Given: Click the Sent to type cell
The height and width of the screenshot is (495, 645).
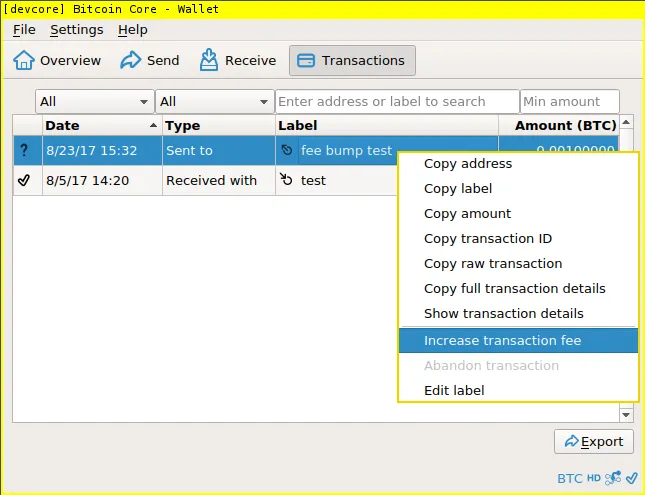Looking at the screenshot, I should click(219, 151).
